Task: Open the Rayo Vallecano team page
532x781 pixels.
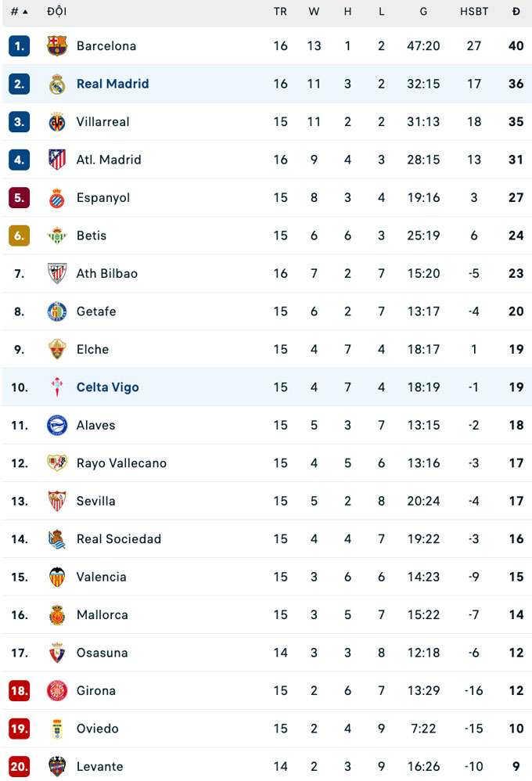Action: point(121,463)
